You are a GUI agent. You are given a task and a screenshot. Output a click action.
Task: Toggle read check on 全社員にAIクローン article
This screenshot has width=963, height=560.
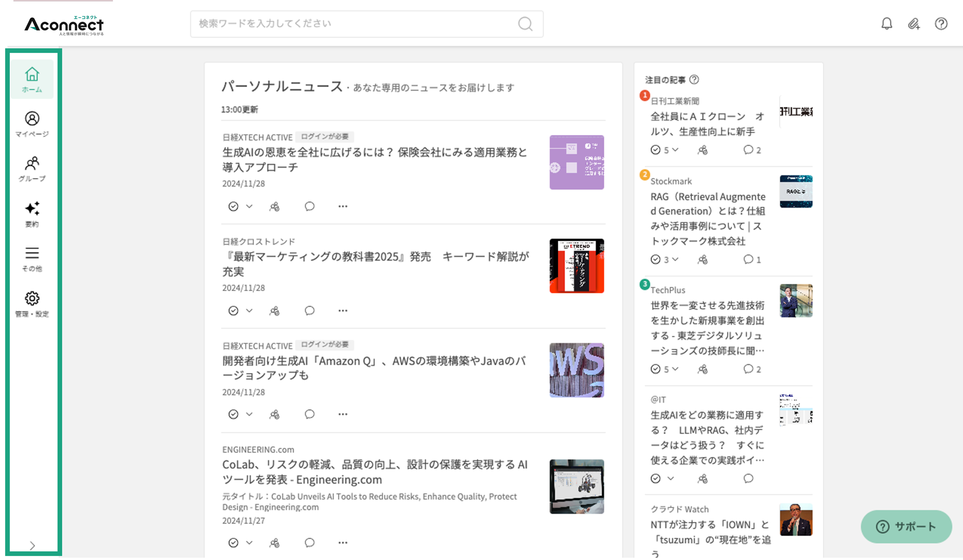655,150
